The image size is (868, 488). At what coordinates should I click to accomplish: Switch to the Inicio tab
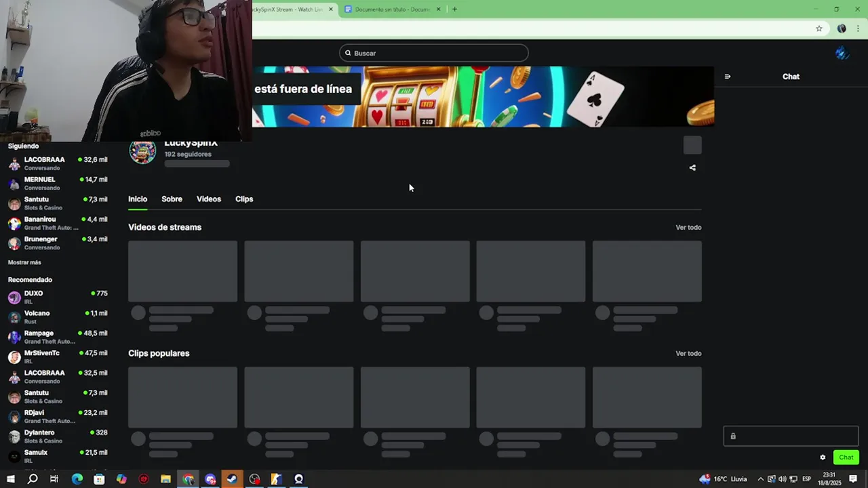pyautogui.click(x=138, y=199)
